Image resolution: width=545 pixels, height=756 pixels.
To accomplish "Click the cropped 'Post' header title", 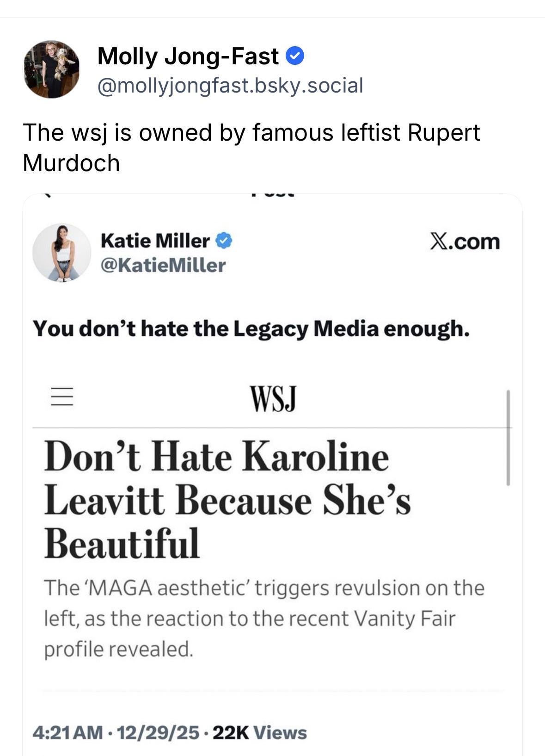I will (272, 194).
